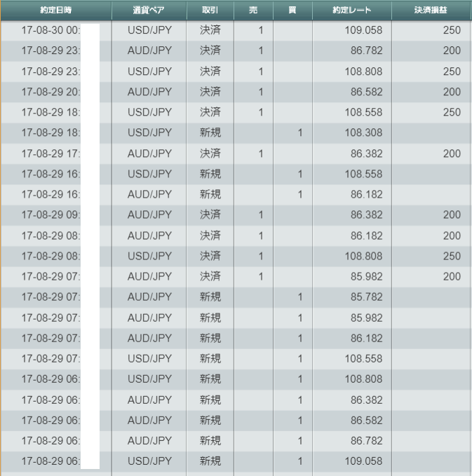This screenshot has height=476, width=472.
Task: Click buy quantity 1 in the 85.782 row
Action: [x=299, y=297]
